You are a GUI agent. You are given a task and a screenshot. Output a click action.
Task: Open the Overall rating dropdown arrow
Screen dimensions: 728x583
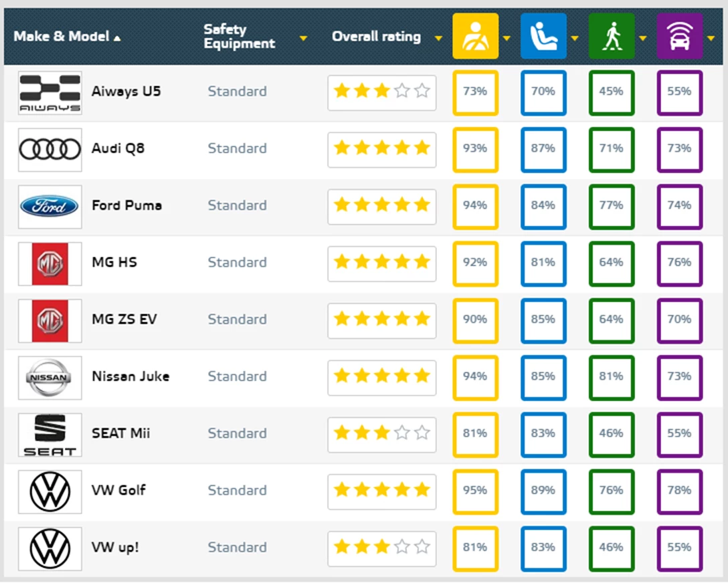(438, 38)
